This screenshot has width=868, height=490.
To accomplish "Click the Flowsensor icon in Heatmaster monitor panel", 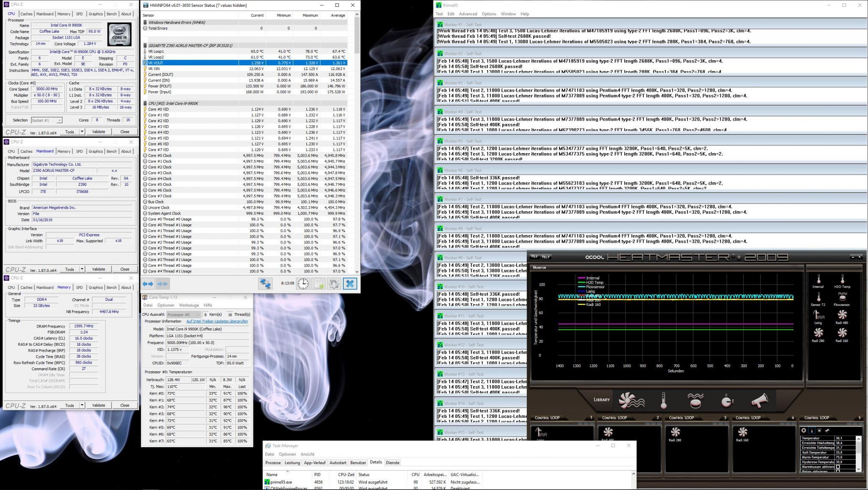I will click(x=842, y=297).
